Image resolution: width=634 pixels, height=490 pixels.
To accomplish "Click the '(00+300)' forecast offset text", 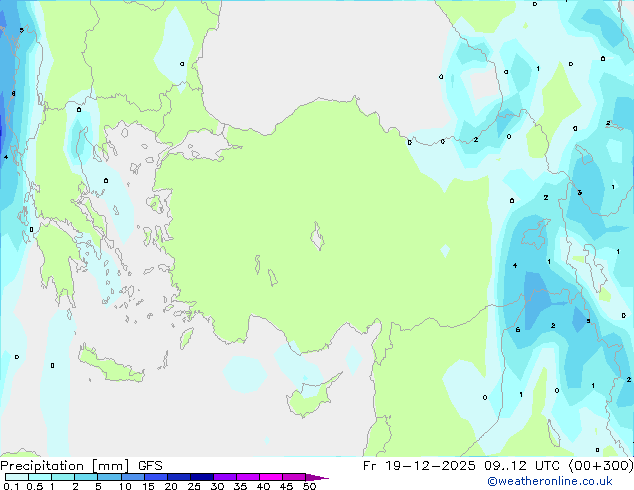I will pyautogui.click(x=601, y=466).
